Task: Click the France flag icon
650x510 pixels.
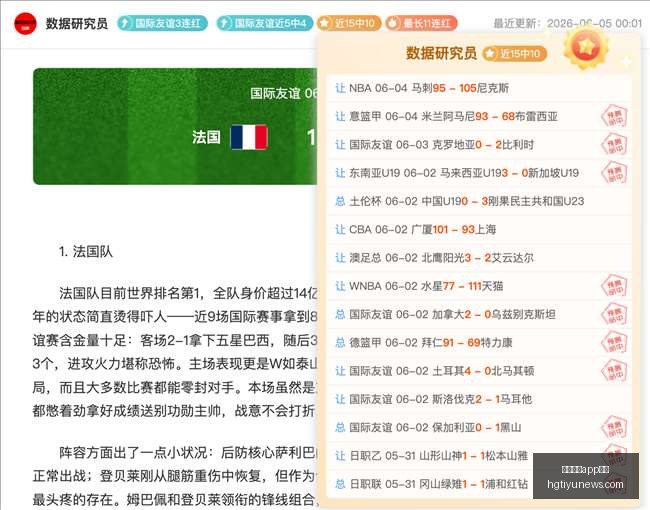Action: click(249, 137)
